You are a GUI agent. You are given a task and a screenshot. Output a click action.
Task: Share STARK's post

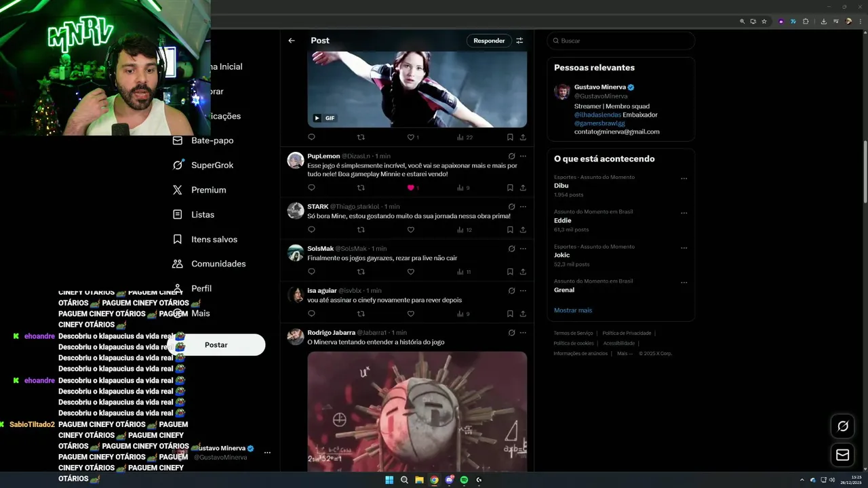[523, 230]
